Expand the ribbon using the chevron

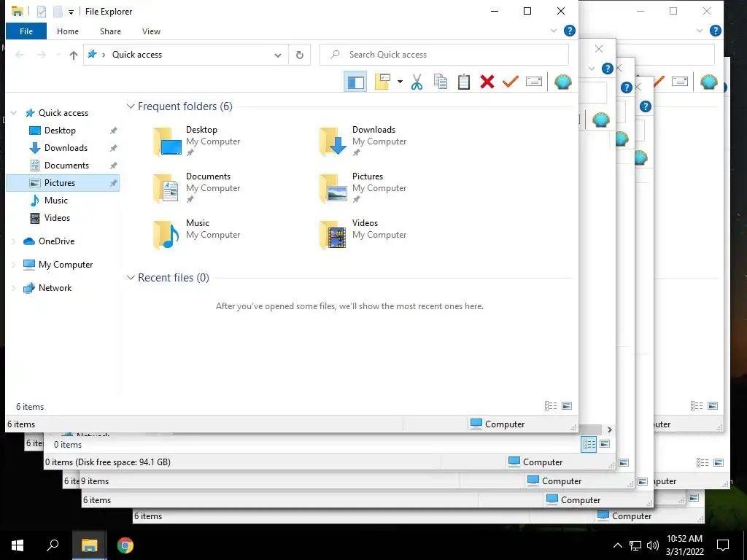(554, 31)
